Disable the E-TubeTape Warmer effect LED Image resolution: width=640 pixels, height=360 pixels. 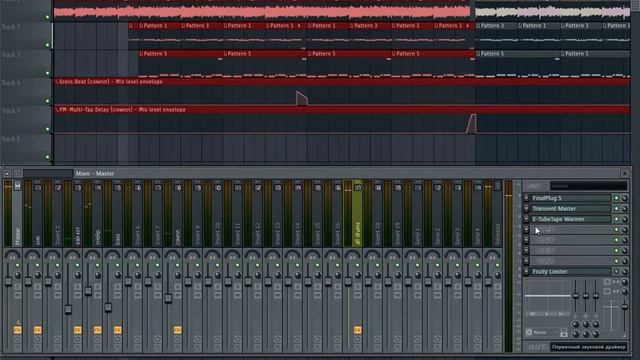tap(616, 219)
